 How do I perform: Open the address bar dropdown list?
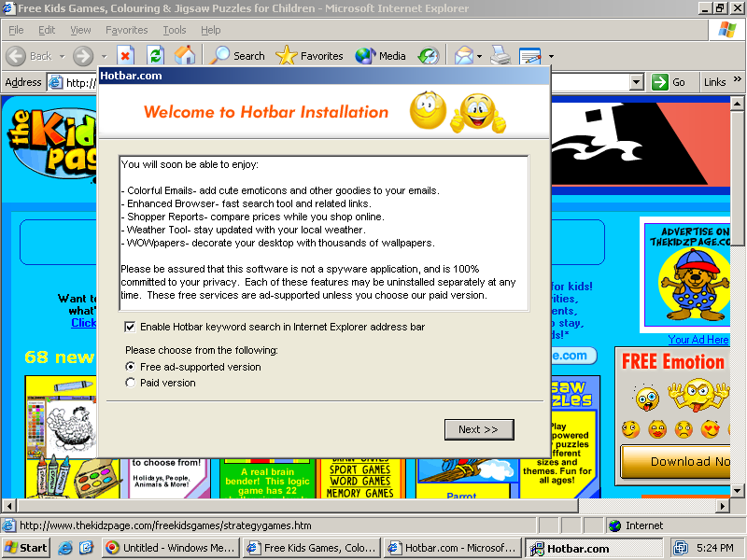[x=637, y=82]
